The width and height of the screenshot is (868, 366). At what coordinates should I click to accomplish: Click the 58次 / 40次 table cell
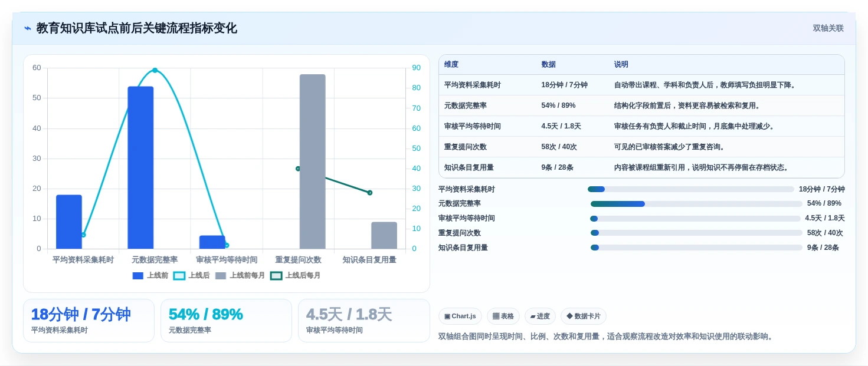[x=559, y=147]
